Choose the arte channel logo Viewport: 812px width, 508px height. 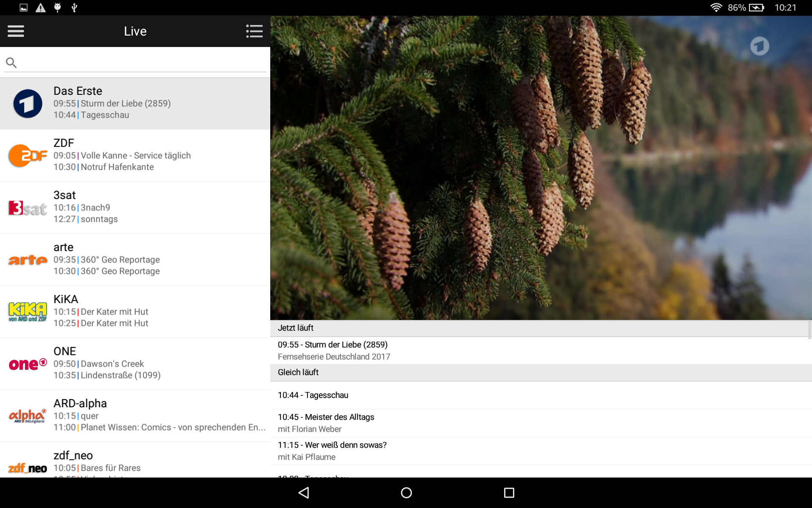point(28,260)
